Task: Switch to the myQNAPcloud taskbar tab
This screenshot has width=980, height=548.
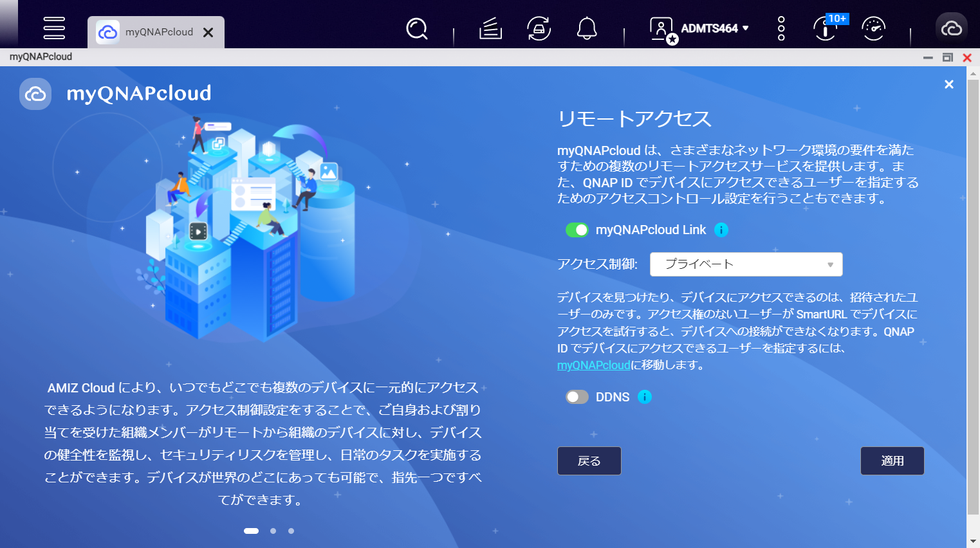Action: [156, 32]
